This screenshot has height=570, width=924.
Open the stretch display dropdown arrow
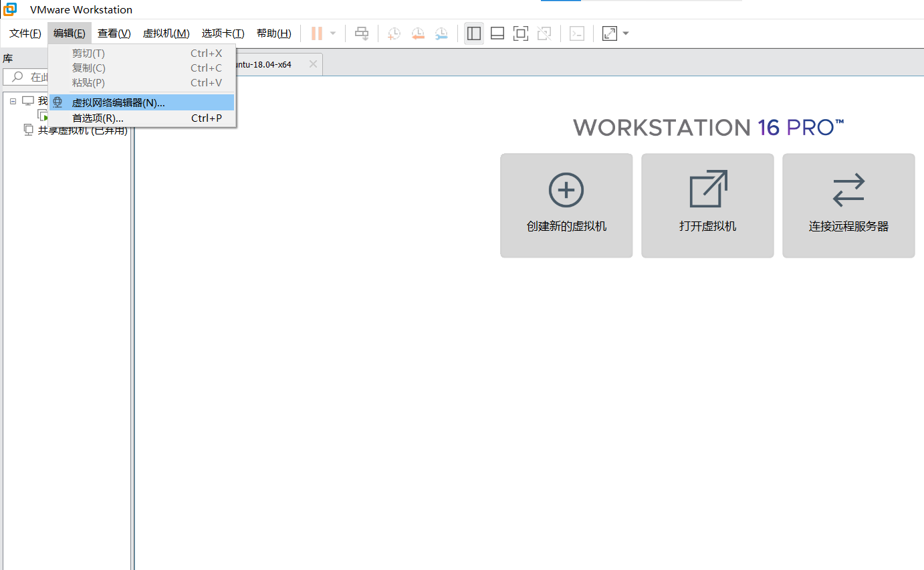click(626, 33)
